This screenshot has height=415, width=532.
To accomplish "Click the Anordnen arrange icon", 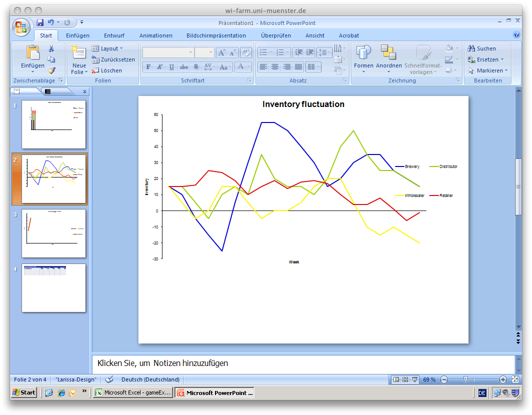I will coord(388,53).
